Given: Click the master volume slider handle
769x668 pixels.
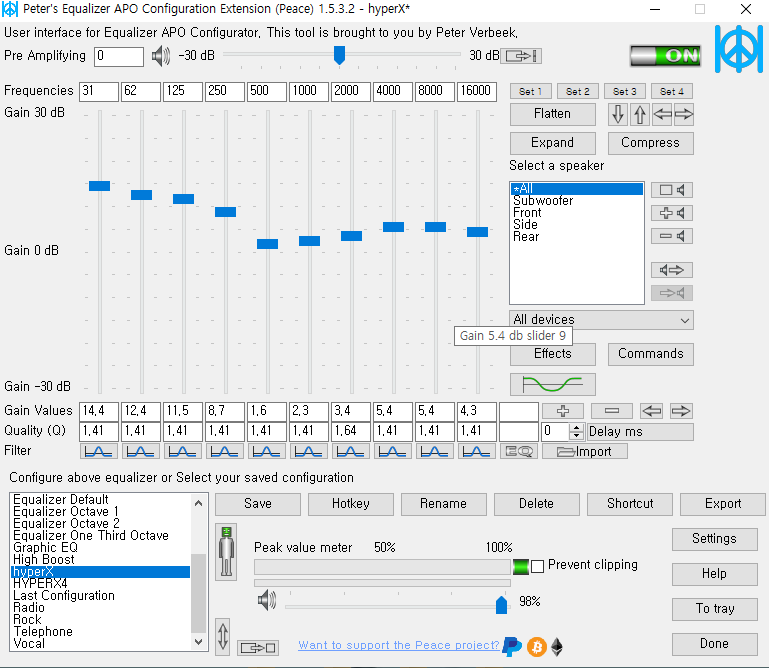Looking at the screenshot, I should [x=501, y=605].
